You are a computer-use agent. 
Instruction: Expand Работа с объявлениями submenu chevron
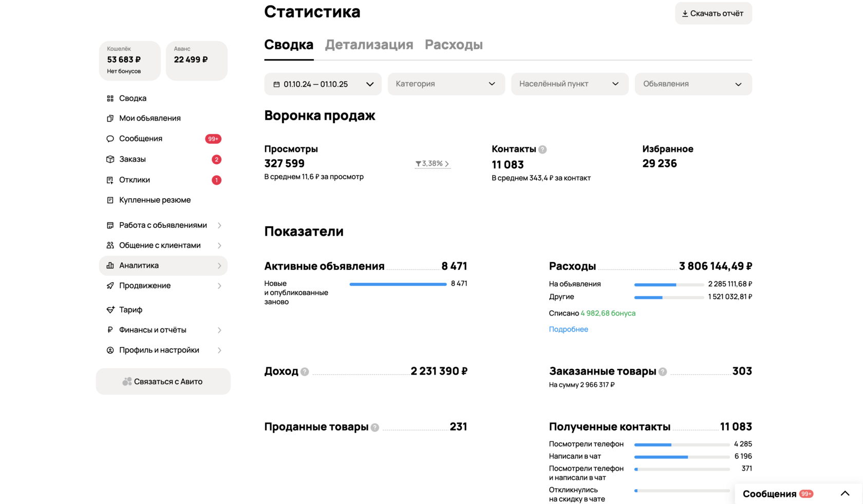219,225
